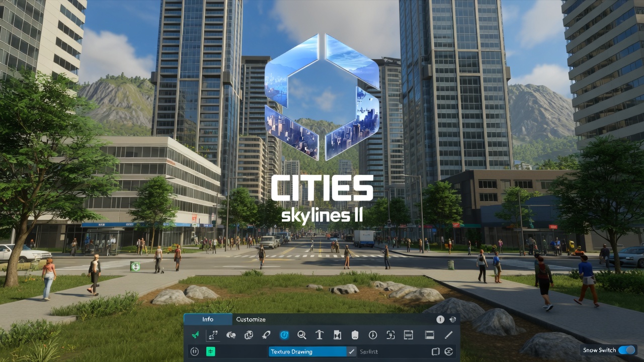Image resolution: width=644 pixels, height=362 pixels.
Task: Open the Customize tab
Action: click(x=251, y=319)
